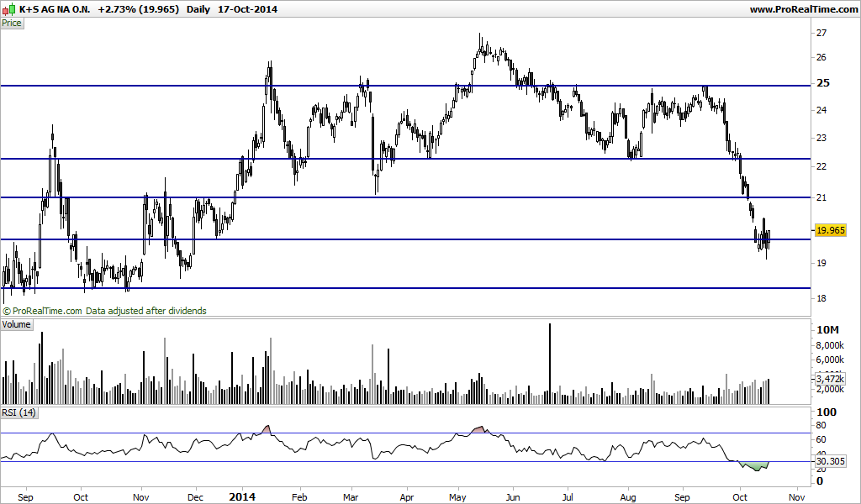Click the horizontal line at 21
This screenshot has height=504, width=861.
click(x=405, y=197)
